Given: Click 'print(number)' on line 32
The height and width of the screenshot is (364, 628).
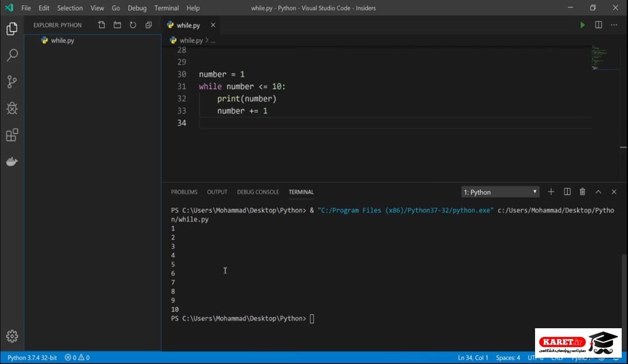Looking at the screenshot, I should pyautogui.click(x=247, y=99).
